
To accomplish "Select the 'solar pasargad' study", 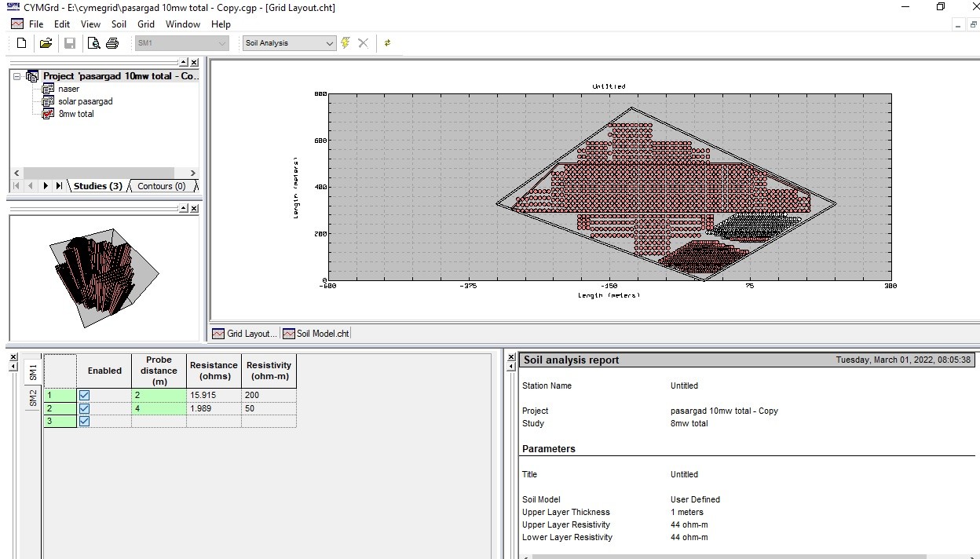I will point(85,101).
